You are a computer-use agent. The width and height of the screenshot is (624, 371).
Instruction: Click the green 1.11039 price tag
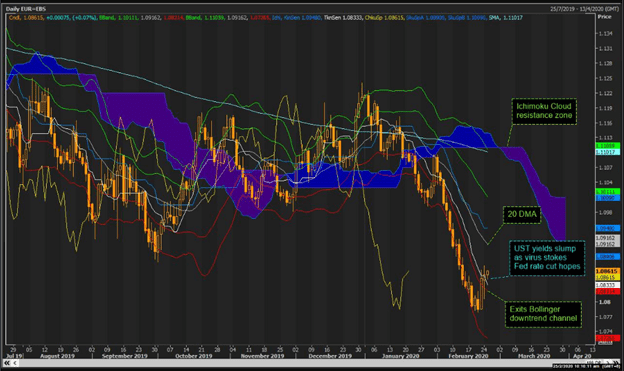[607, 146]
